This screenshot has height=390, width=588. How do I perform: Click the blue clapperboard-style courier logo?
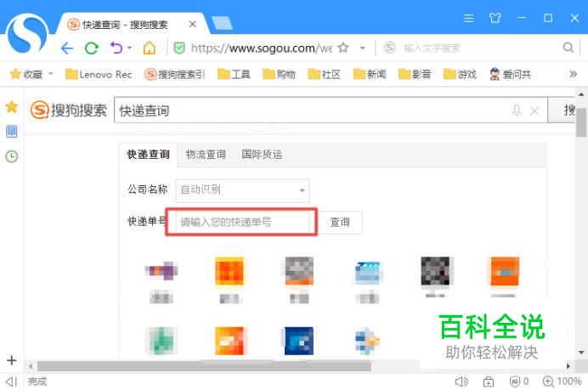point(368,273)
